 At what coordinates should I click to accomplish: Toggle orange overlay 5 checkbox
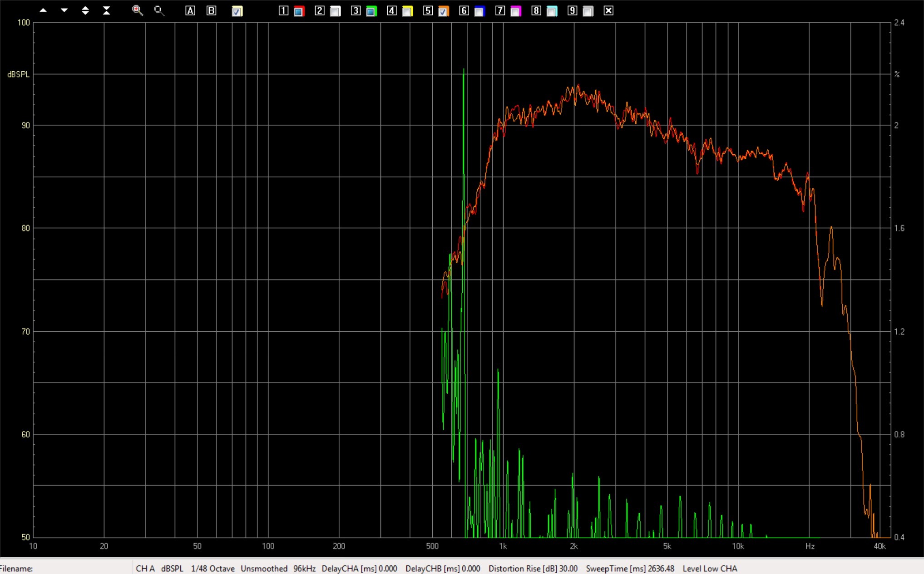[x=444, y=11]
